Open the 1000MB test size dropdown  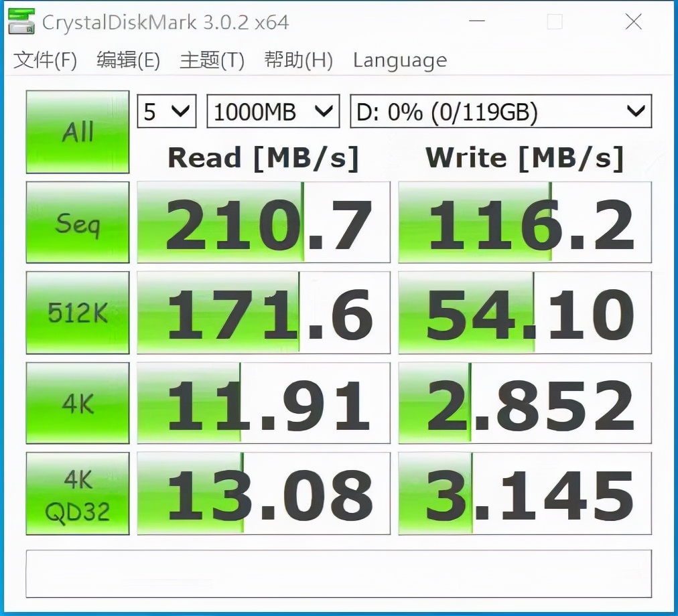tap(272, 111)
